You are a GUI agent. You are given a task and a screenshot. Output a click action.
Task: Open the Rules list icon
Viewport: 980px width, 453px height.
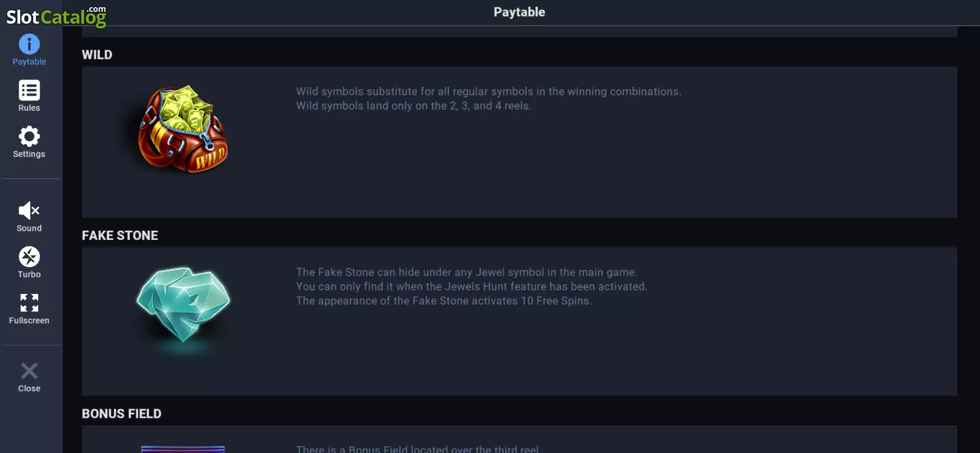point(29,90)
